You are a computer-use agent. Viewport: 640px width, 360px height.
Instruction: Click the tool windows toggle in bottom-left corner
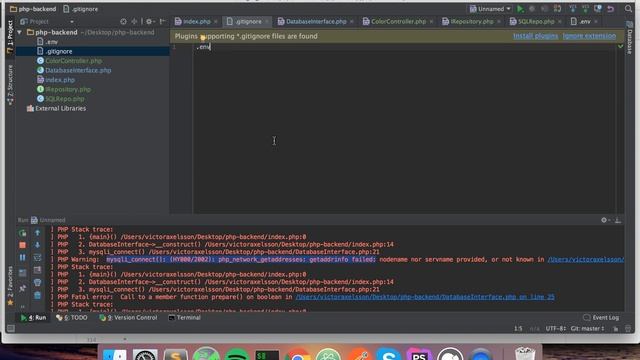(11, 329)
